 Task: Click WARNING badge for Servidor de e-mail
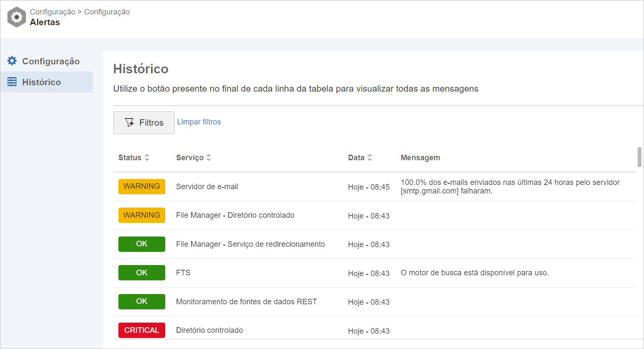(x=142, y=187)
